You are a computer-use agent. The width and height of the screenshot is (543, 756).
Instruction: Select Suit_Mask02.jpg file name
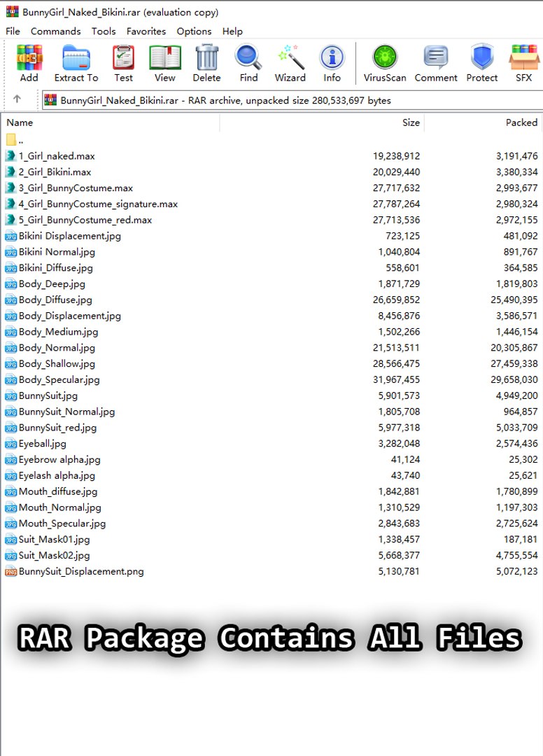pos(55,555)
